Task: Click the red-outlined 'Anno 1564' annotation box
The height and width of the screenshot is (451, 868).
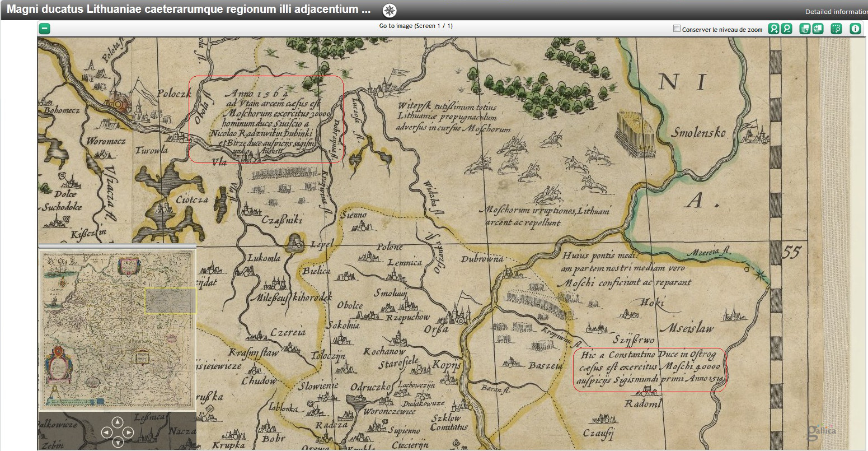Action: [x=266, y=119]
